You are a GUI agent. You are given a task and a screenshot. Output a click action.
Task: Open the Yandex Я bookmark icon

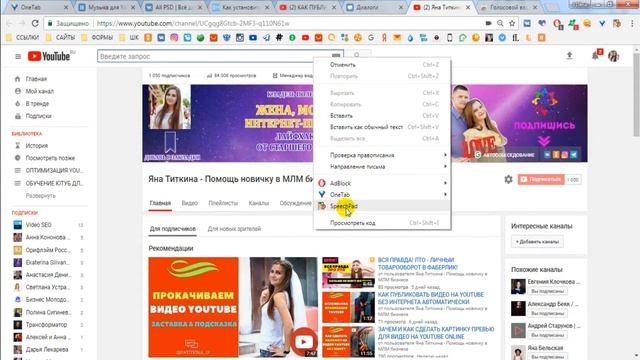(x=384, y=38)
